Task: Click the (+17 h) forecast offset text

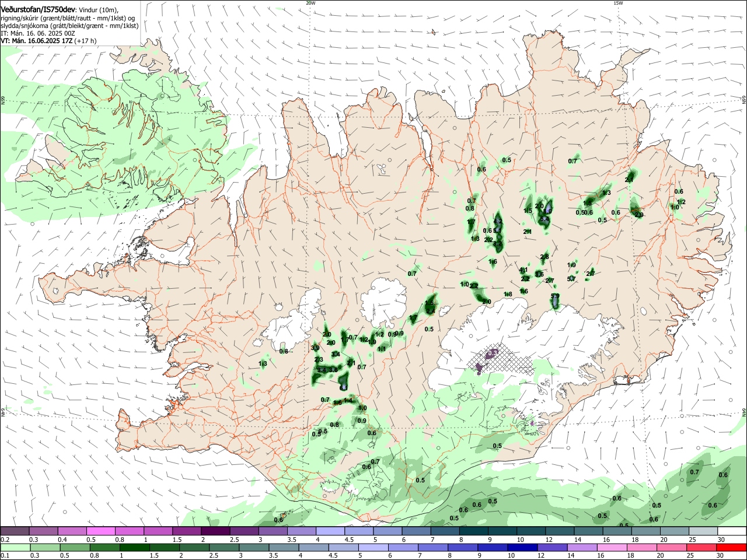Action: (85, 41)
